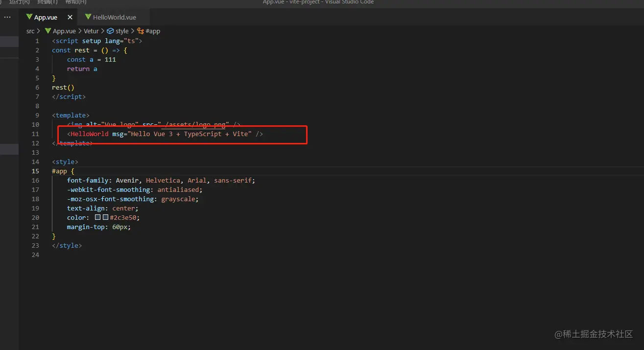
Task: Click the msg attribute string 'Hello Vue 3 + TypeScript + Vite'
Action: coord(190,134)
